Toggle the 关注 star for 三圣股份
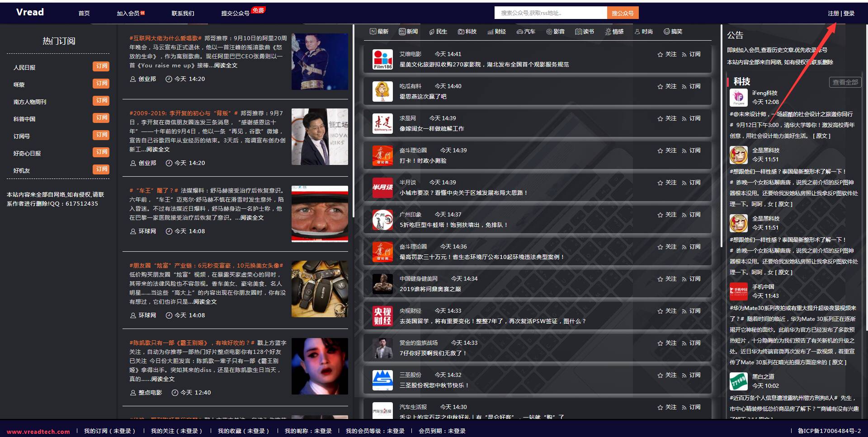 click(660, 375)
